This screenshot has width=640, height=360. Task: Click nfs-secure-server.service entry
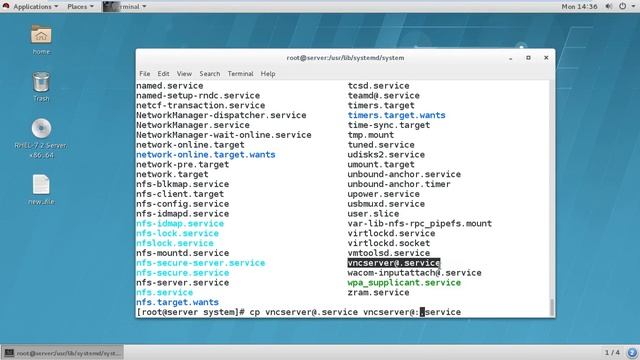[201, 263]
